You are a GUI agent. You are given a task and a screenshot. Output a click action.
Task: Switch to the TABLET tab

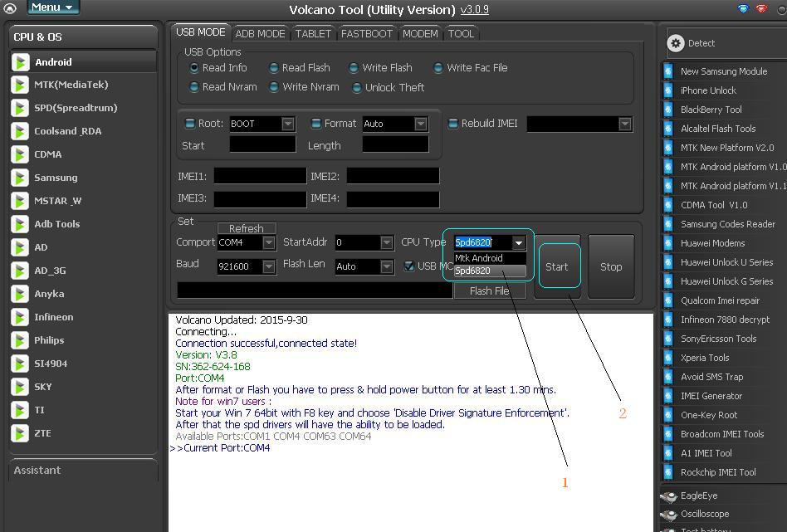[313, 34]
